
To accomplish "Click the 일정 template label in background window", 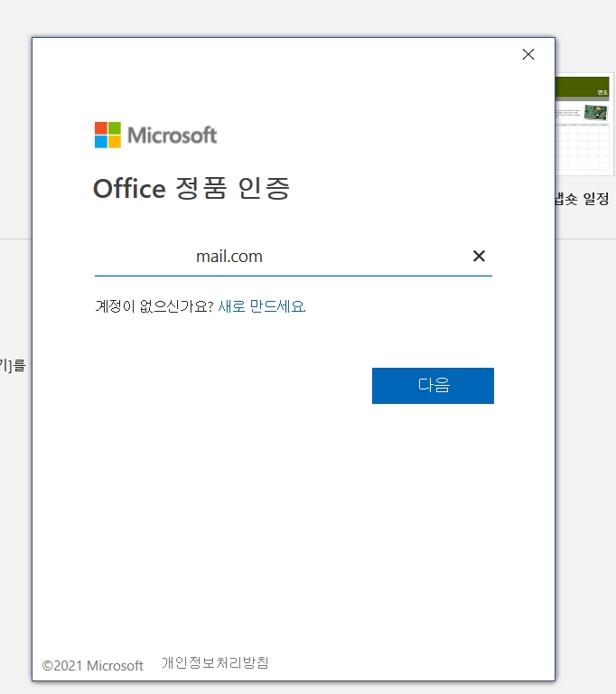I will click(583, 199).
